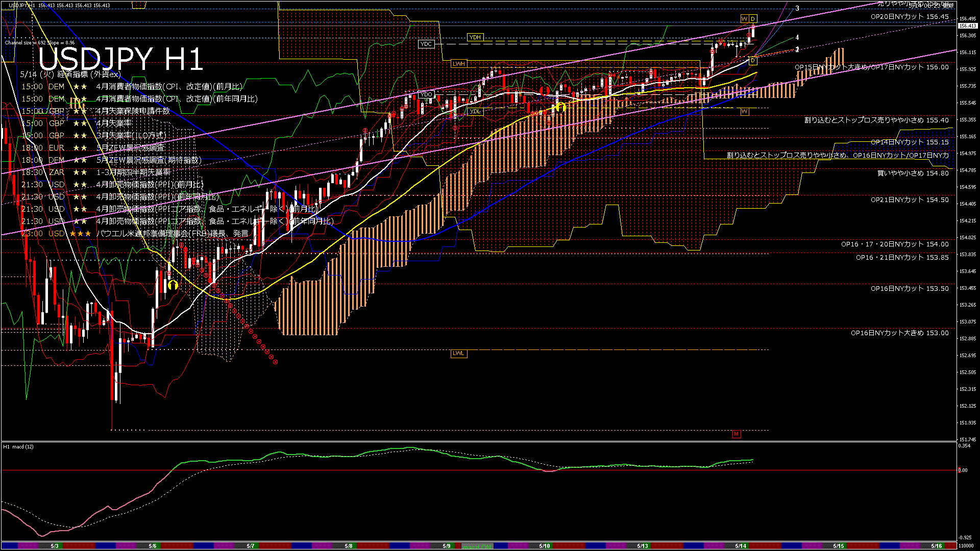This screenshot has width=980, height=551.
Task: Click the USDJPY H1 chart title
Action: [121, 59]
